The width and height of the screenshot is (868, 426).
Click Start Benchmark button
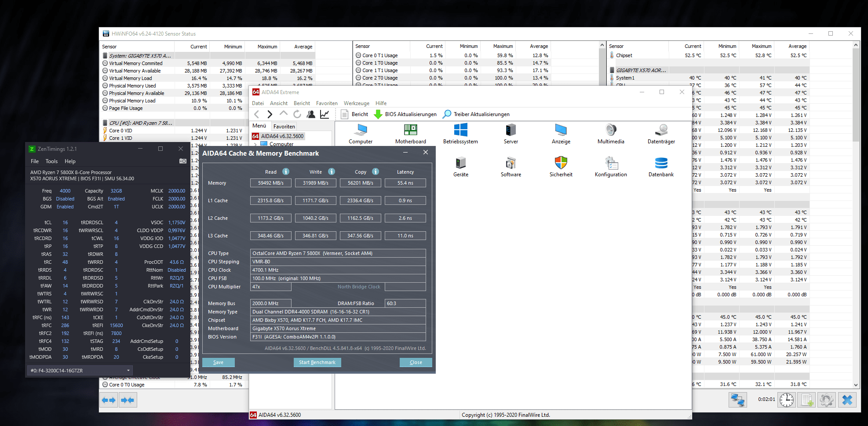tap(317, 362)
